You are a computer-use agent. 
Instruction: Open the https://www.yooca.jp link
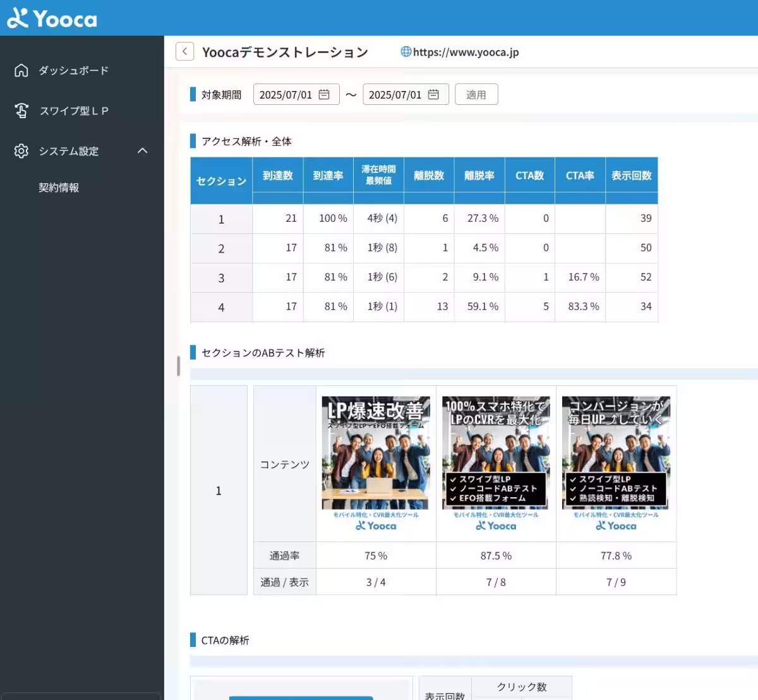(x=466, y=52)
